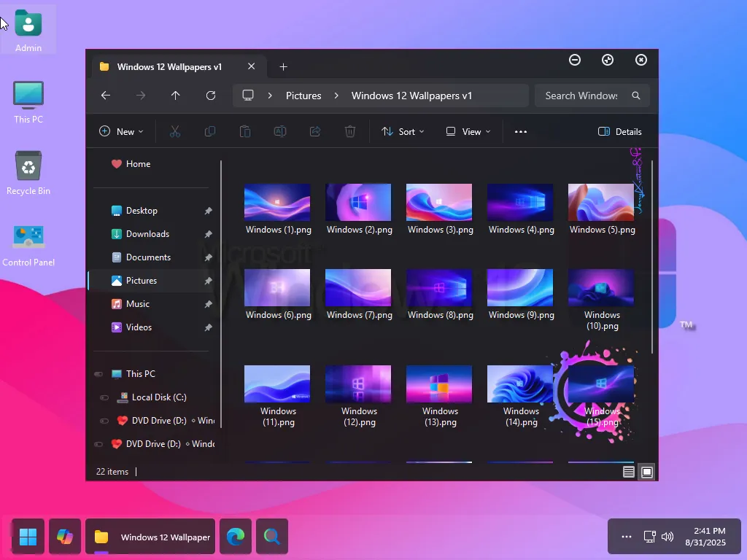The height and width of the screenshot is (560, 747).
Task: Switch to details list layout icon
Action: tap(628, 472)
